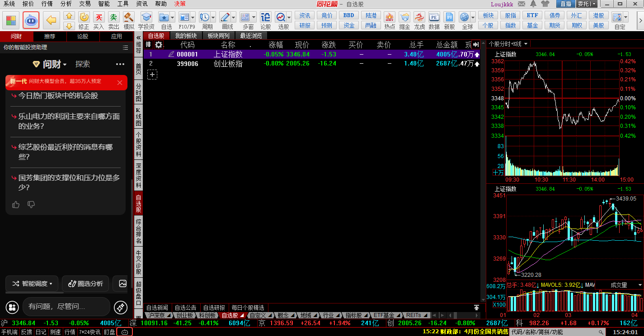Image resolution: width=644 pixels, height=336 pixels.
Task: Click the 热点 hot spot flame icon
Action: (390, 18)
